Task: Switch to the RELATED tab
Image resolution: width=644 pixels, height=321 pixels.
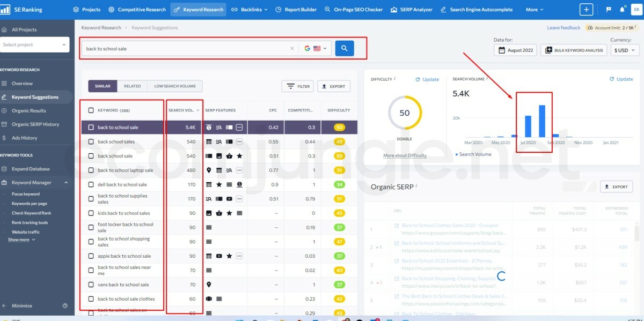Action: point(132,86)
